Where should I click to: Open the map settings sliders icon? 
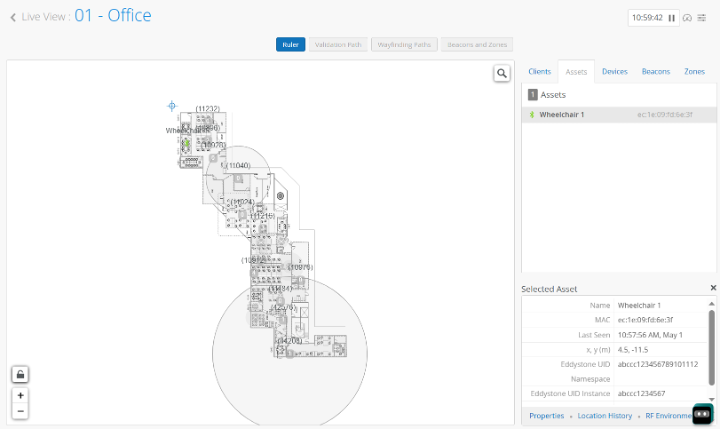click(x=702, y=18)
